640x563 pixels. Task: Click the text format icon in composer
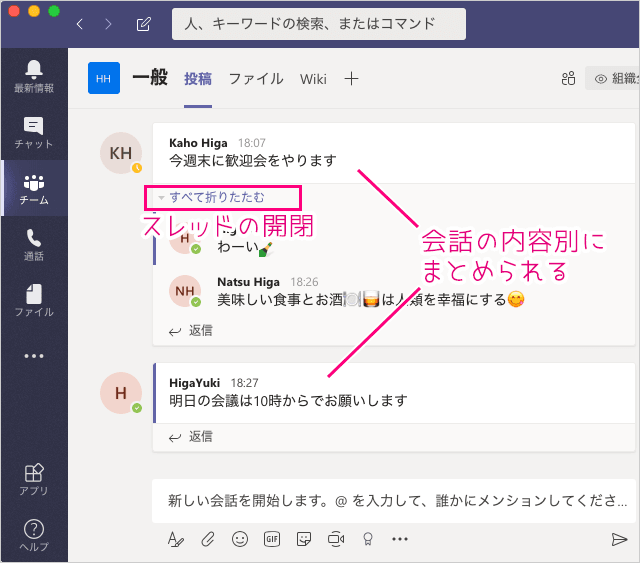[x=176, y=539]
